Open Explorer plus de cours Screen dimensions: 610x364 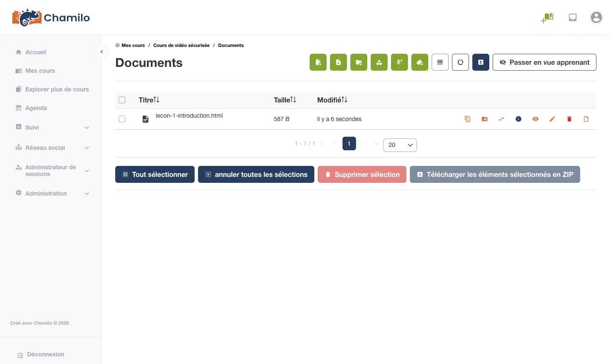coord(57,89)
